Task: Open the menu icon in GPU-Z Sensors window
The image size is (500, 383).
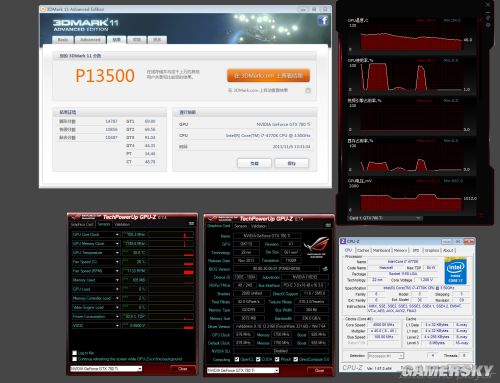Action: coord(191,224)
